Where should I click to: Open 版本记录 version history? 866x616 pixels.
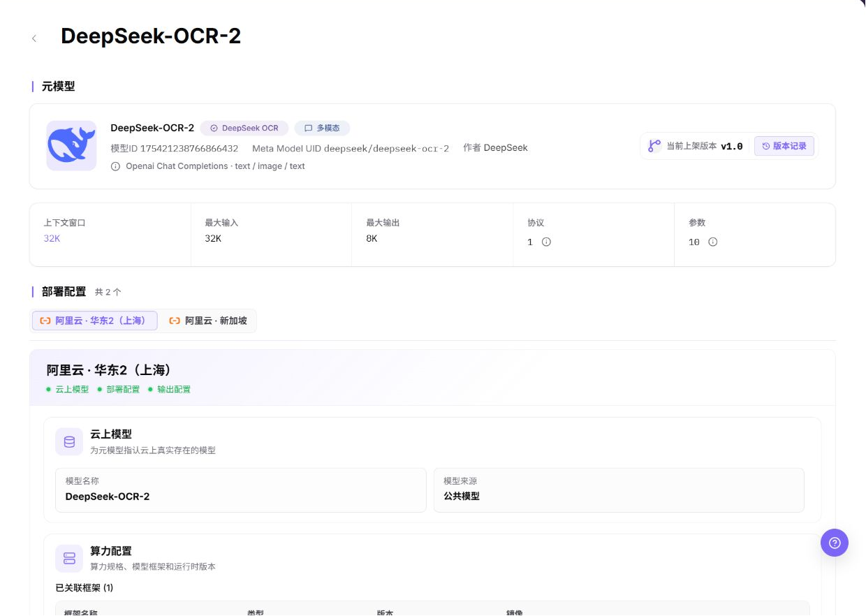click(x=784, y=147)
